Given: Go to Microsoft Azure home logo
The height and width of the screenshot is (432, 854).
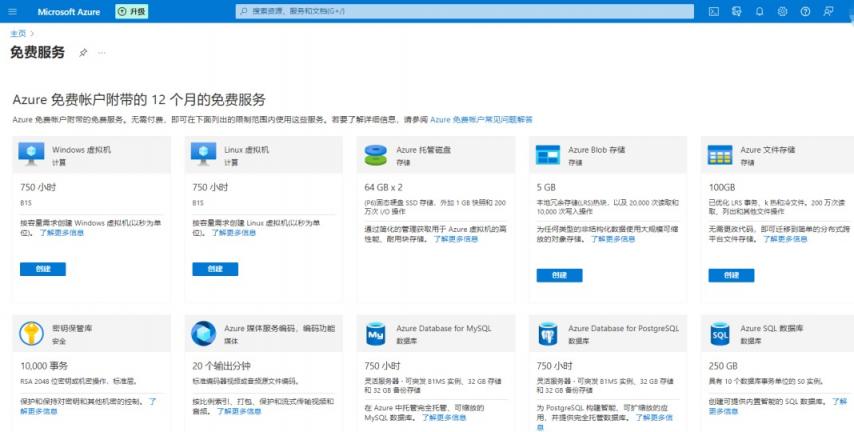Looking at the screenshot, I should point(69,11).
